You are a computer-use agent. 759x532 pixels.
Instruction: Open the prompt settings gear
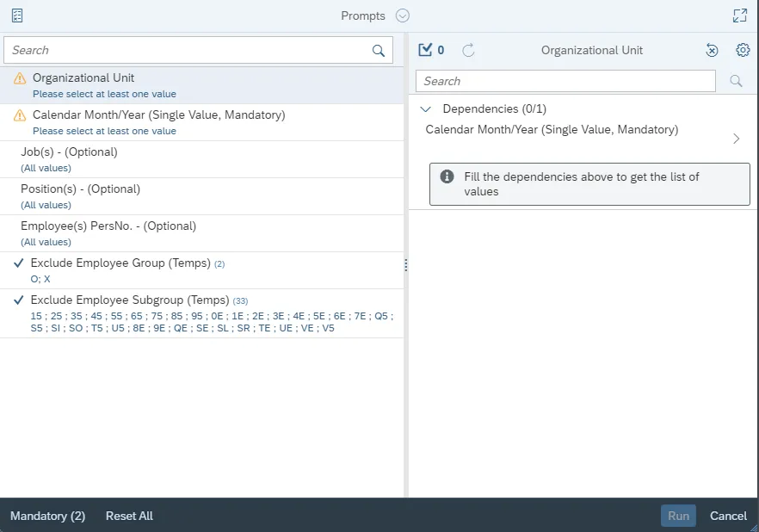pyautogui.click(x=743, y=50)
